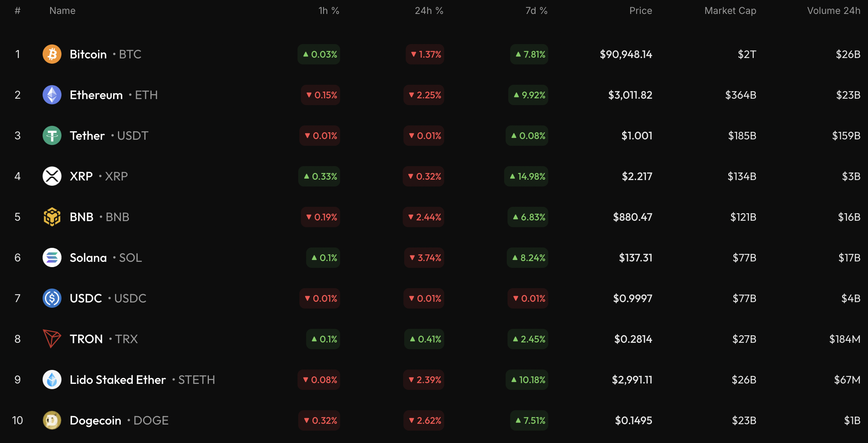Viewport: 868px width, 443px height.
Task: Click Solana's price of $137.31
Action: (635, 258)
